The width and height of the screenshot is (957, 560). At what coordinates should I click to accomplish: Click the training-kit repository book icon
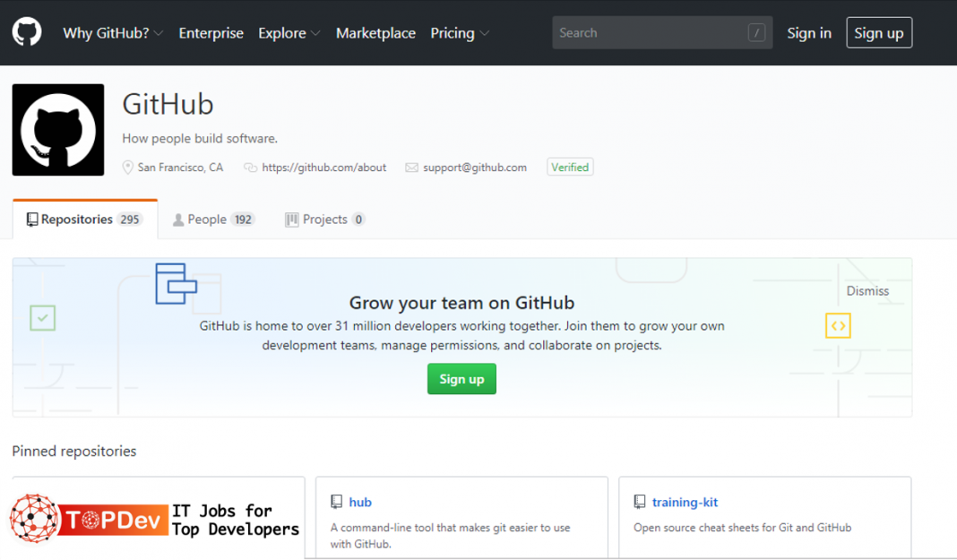pos(640,503)
